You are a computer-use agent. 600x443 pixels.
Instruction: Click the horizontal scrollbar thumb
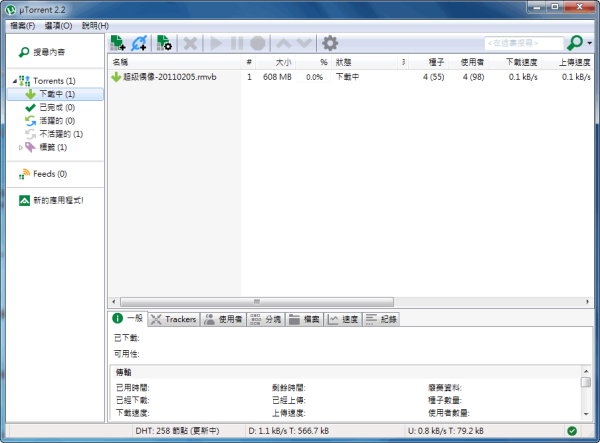point(257,302)
